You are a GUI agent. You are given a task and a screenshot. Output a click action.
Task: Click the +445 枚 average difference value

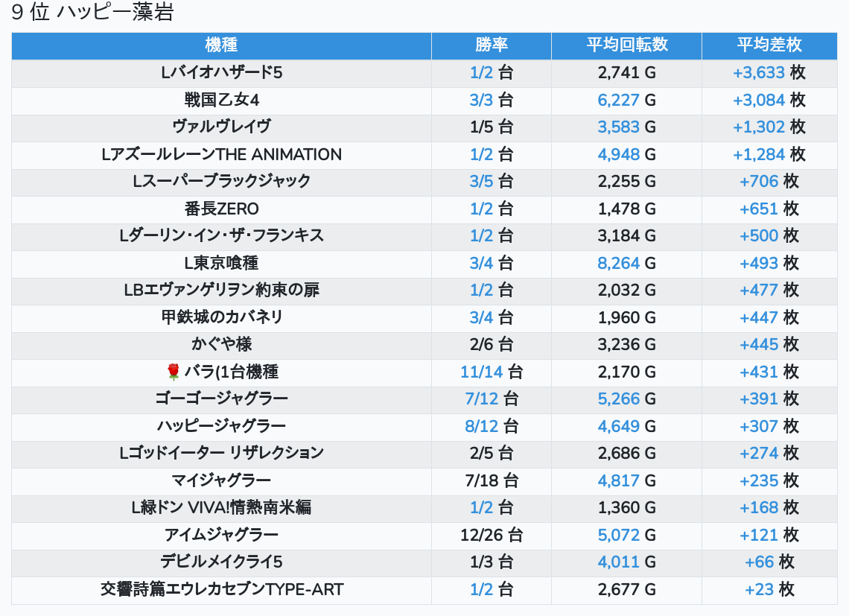769,344
